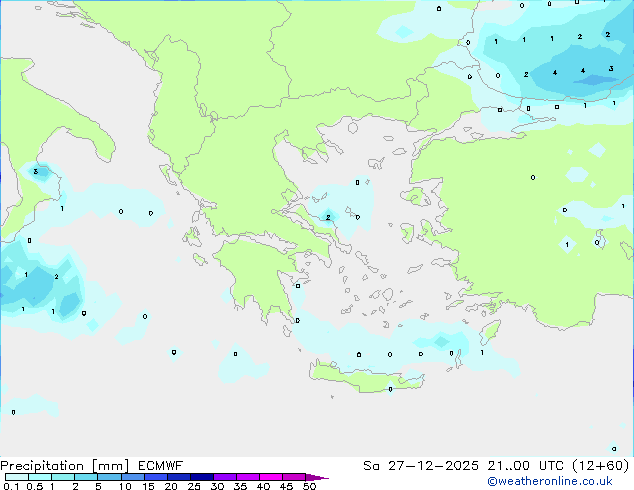Select the 20–25 mm dark blue legend swatch
Screen dimensions: 634x490
click(178, 477)
